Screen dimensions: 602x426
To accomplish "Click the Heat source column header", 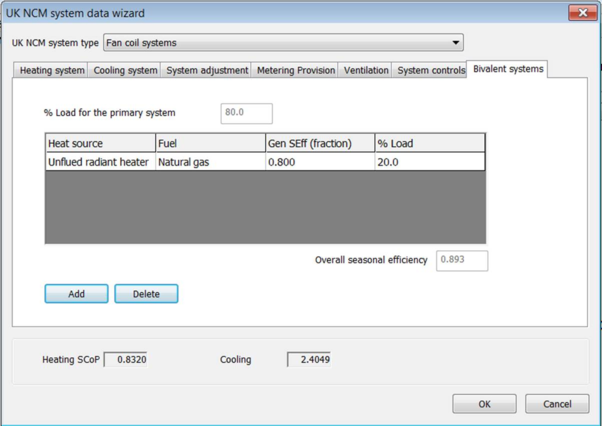I will click(100, 143).
